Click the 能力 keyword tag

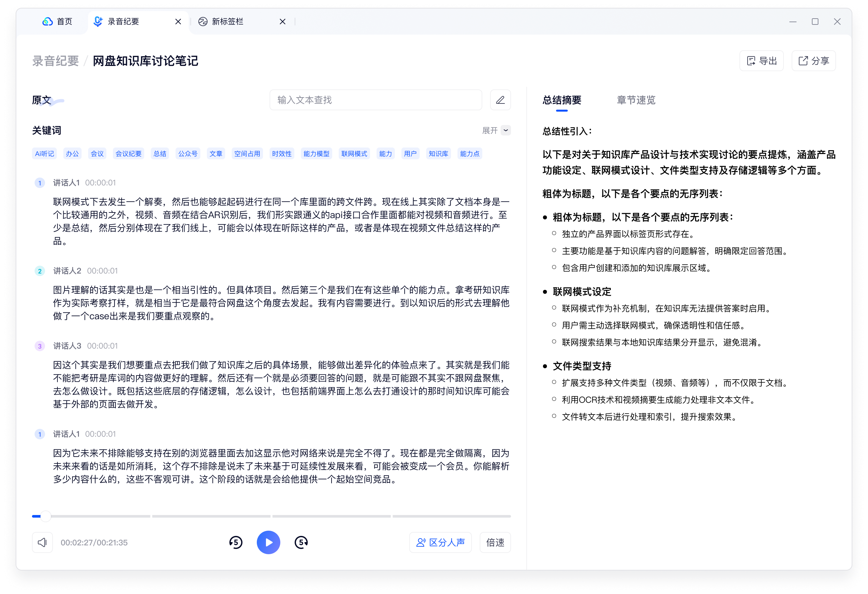pos(385,153)
